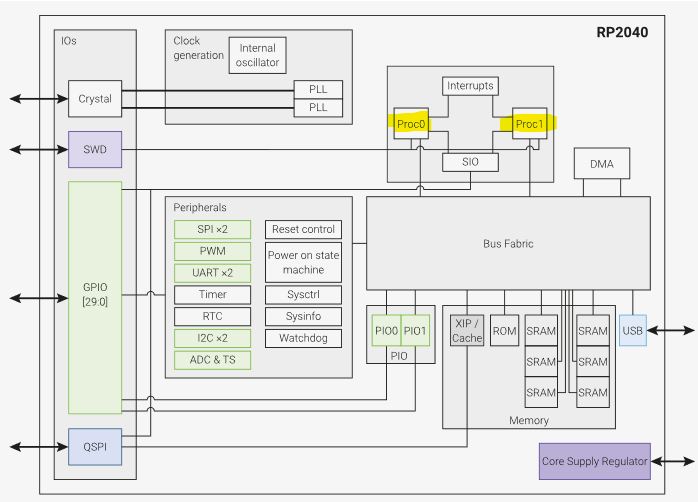
Task: Click the RP2040 chip title
Action: (622, 32)
